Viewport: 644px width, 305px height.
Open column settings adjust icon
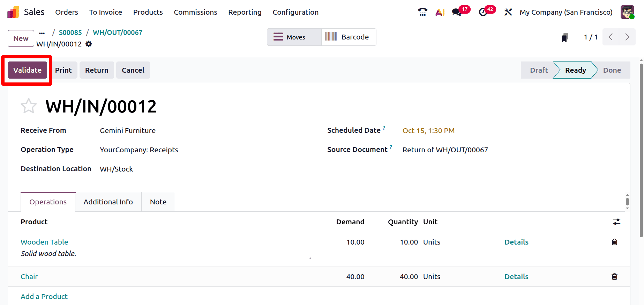click(x=616, y=222)
